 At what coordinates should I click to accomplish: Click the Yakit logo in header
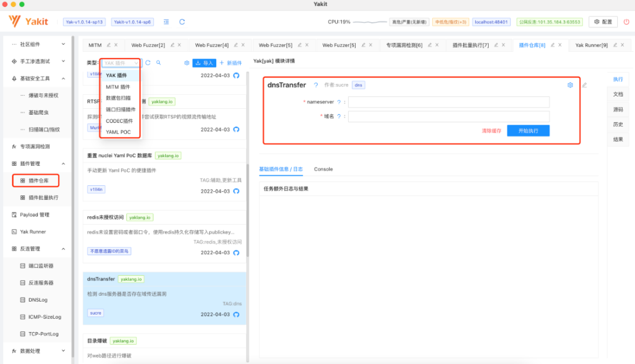[28, 21]
